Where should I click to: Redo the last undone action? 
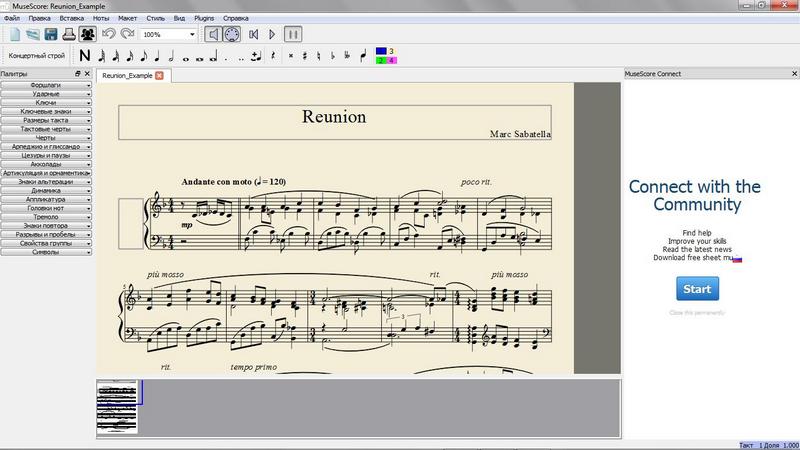pyautogui.click(x=127, y=34)
